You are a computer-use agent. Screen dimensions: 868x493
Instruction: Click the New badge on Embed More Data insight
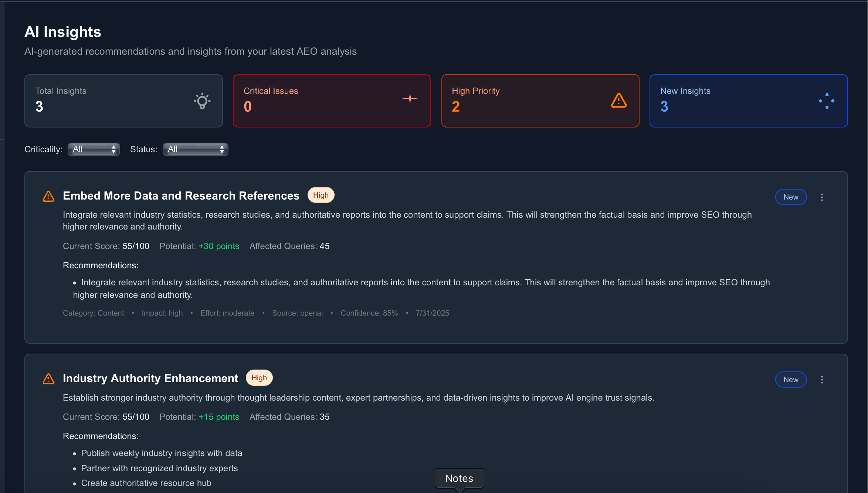(791, 197)
